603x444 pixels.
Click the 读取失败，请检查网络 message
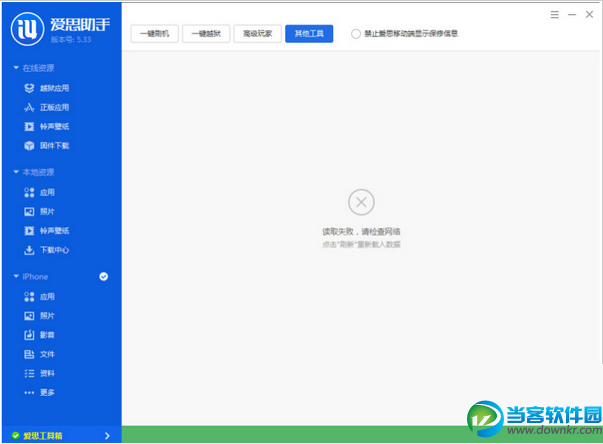click(361, 231)
